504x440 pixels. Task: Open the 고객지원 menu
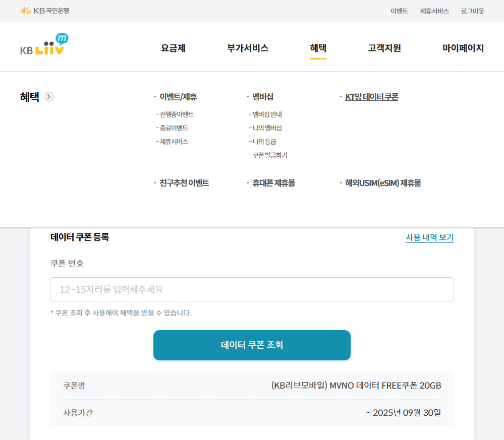click(x=384, y=48)
